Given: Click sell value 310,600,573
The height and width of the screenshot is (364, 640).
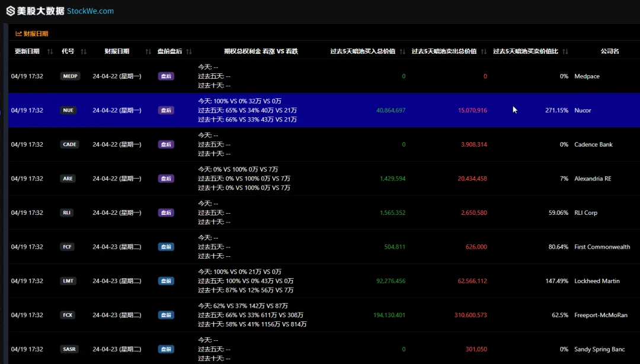Looking at the screenshot, I should point(471,315).
